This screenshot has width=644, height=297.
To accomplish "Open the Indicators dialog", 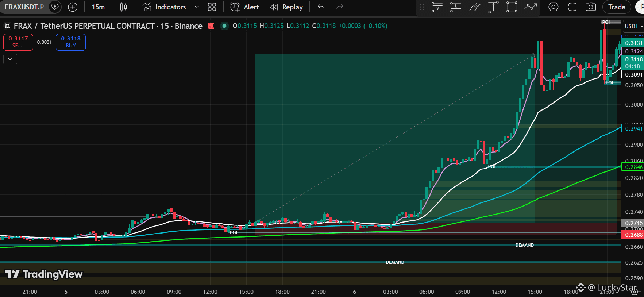I will (164, 7).
